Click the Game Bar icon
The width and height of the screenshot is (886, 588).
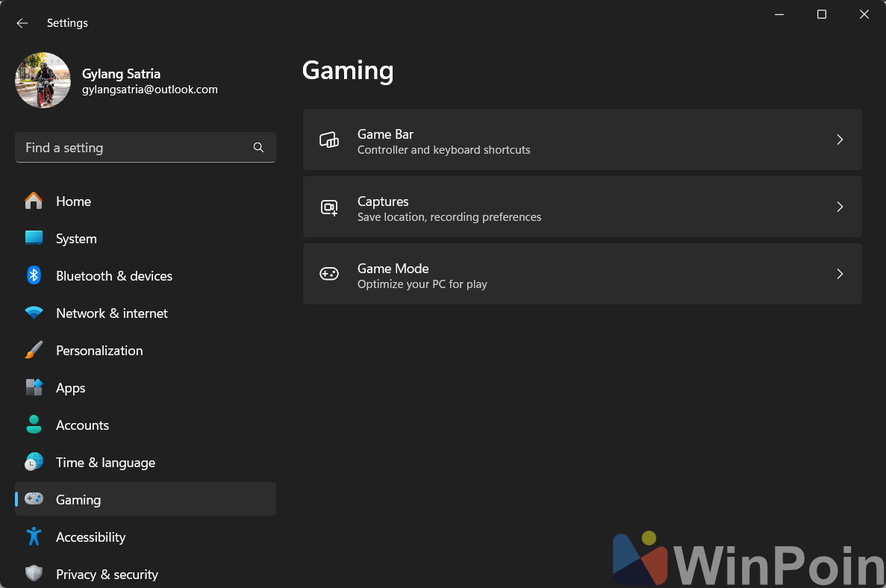click(329, 140)
